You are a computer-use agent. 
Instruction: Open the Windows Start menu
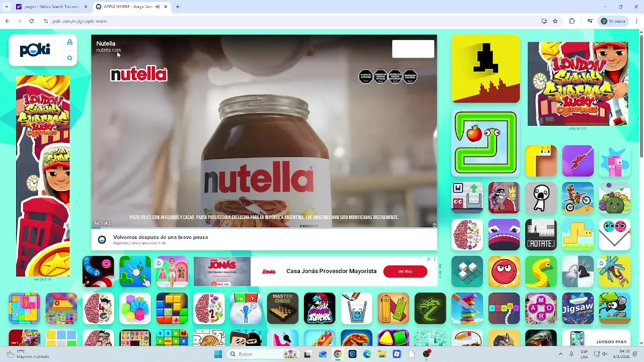pyautogui.click(x=218, y=354)
